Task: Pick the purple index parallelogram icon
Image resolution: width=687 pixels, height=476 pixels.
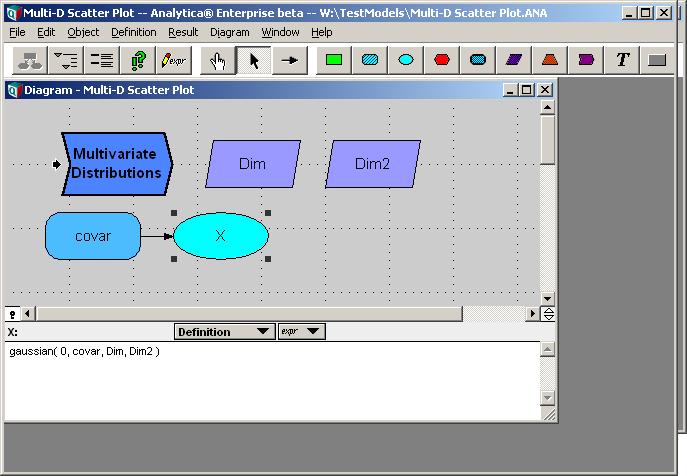Action: coord(514,60)
